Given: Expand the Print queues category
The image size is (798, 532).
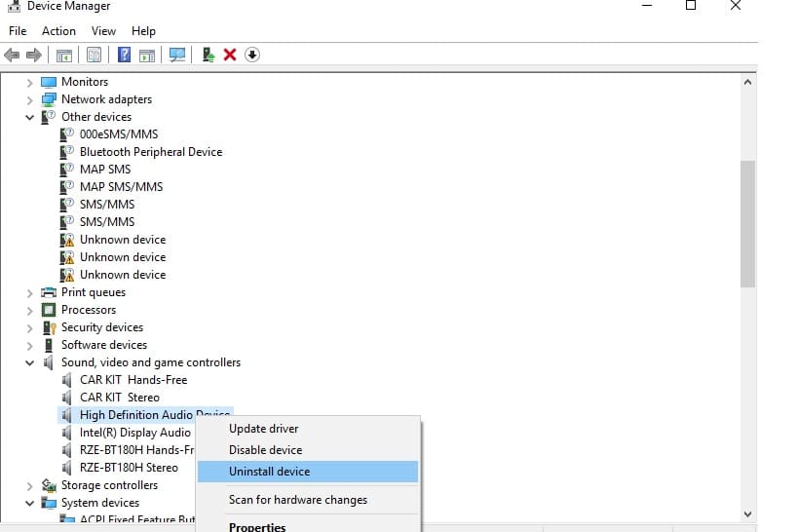Looking at the screenshot, I should tap(30, 292).
